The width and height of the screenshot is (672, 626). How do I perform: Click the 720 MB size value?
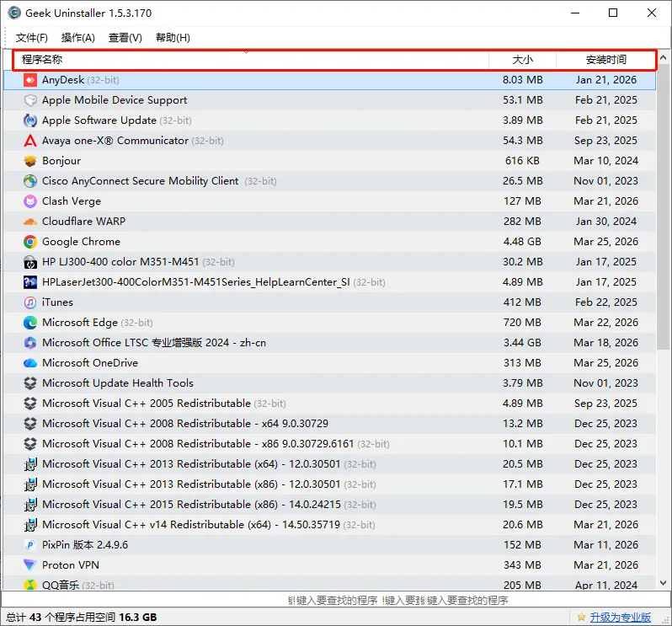click(522, 323)
